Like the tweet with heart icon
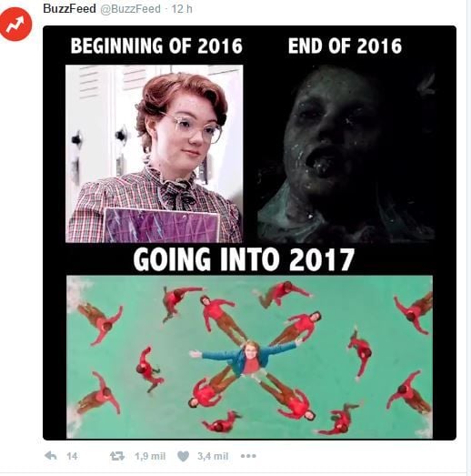471x476 pixels. [183, 456]
